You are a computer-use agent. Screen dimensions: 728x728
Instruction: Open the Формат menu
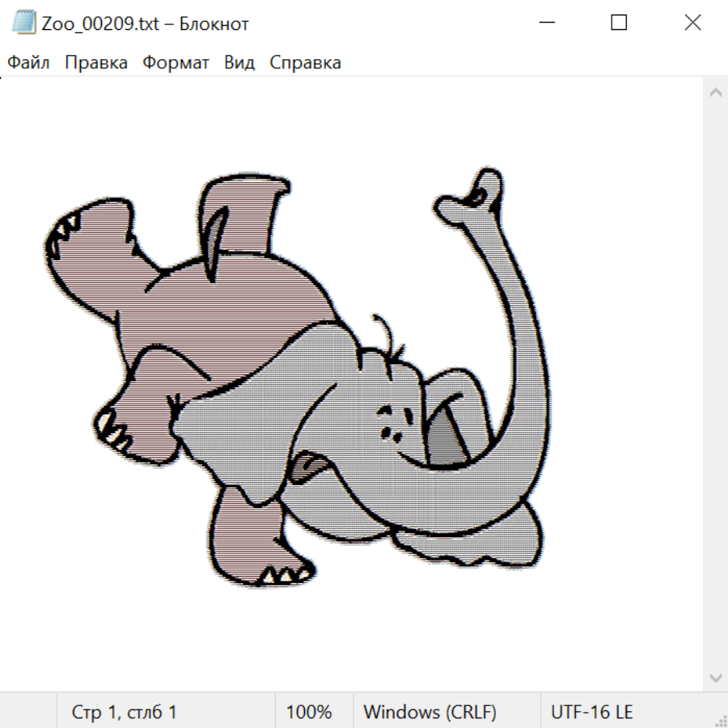coord(176,63)
